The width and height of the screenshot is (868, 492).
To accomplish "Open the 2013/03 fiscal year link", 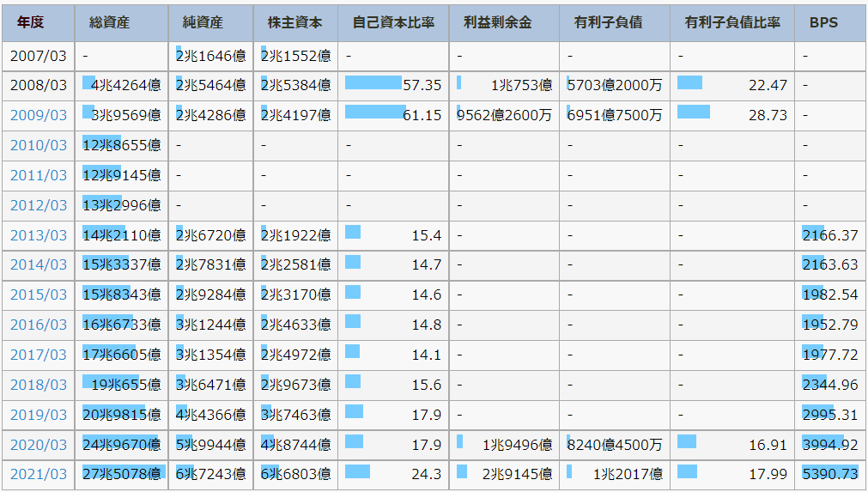I will [38, 235].
